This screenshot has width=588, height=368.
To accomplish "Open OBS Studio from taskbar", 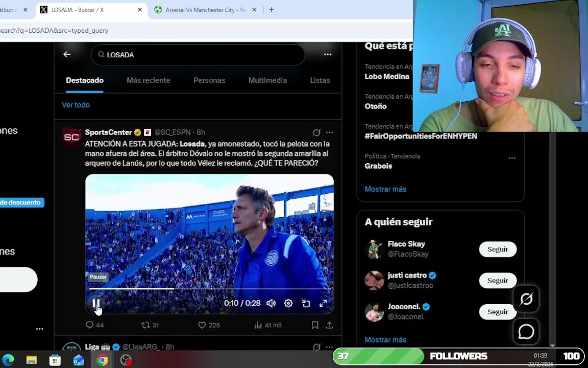I will pos(126,360).
